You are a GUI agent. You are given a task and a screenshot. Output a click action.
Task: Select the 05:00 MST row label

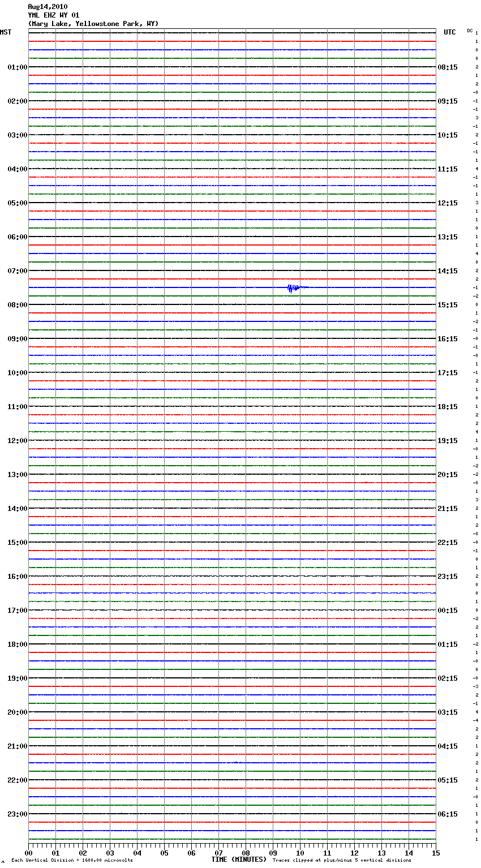coord(17,203)
